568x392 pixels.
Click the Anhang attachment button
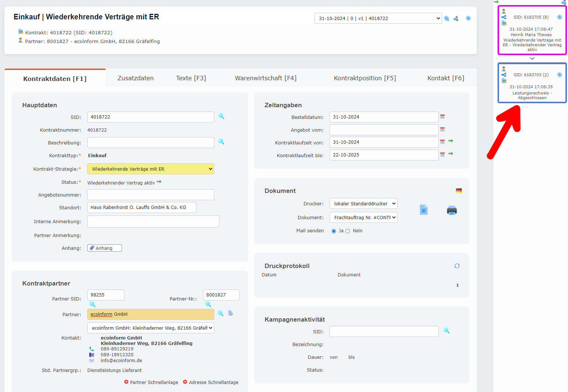[x=104, y=248]
